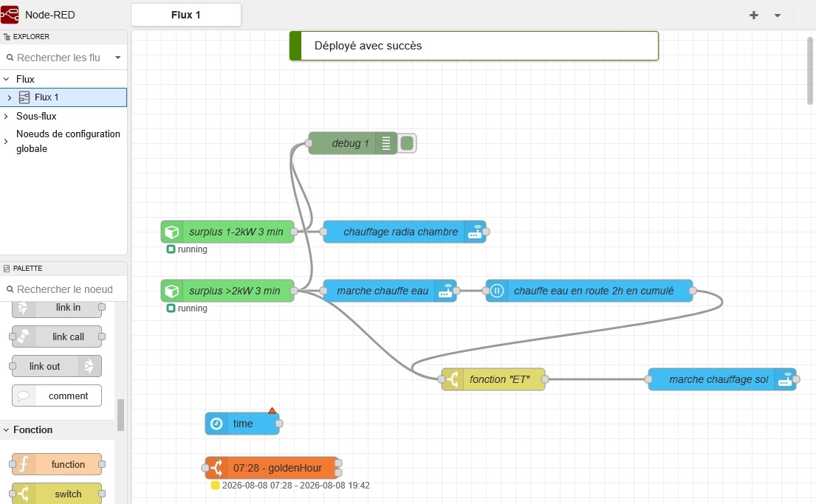
Task: Click the PALETTE panel header icon
Action: (7, 269)
